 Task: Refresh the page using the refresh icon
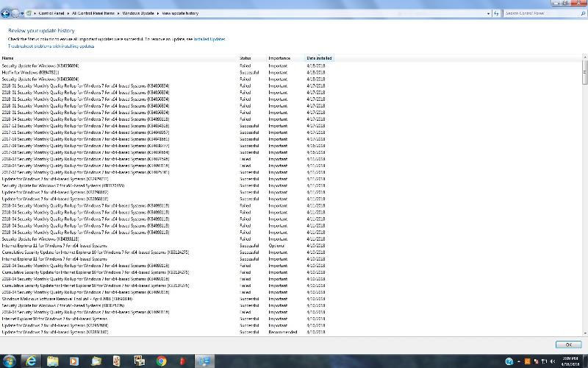497,13
